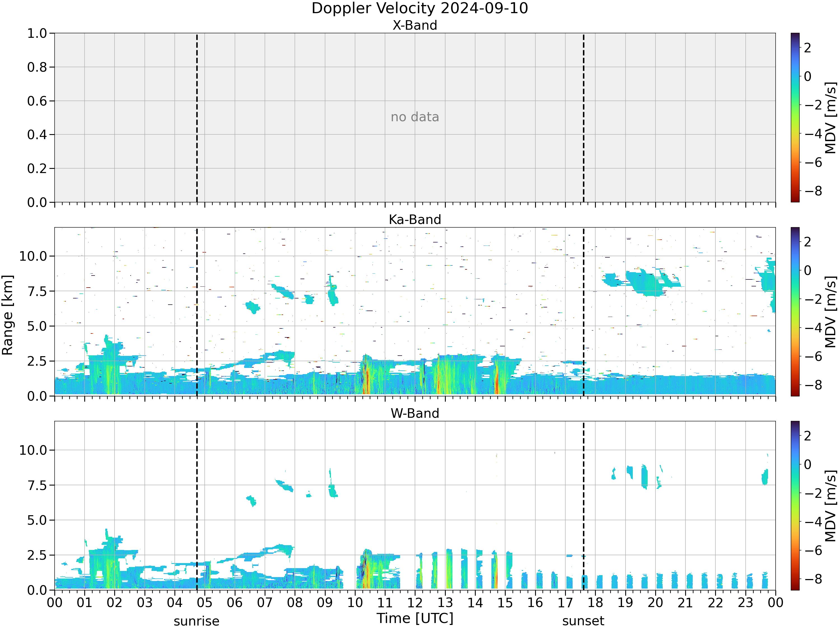Click the 'MDV [m/s]' label beside W-Band colorbar
Viewport: 840px width, 630px height.
(x=830, y=505)
